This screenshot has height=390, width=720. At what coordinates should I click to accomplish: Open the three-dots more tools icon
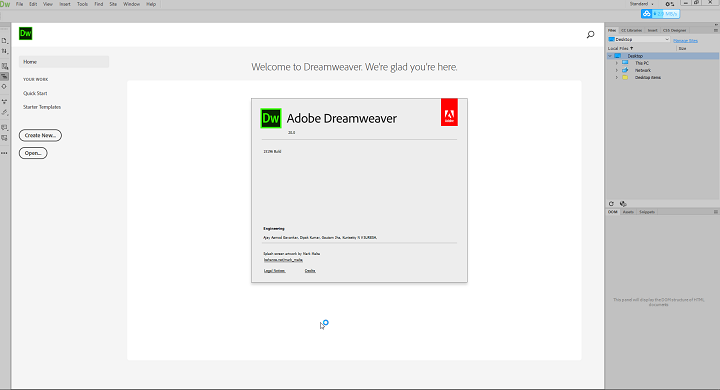[4, 153]
